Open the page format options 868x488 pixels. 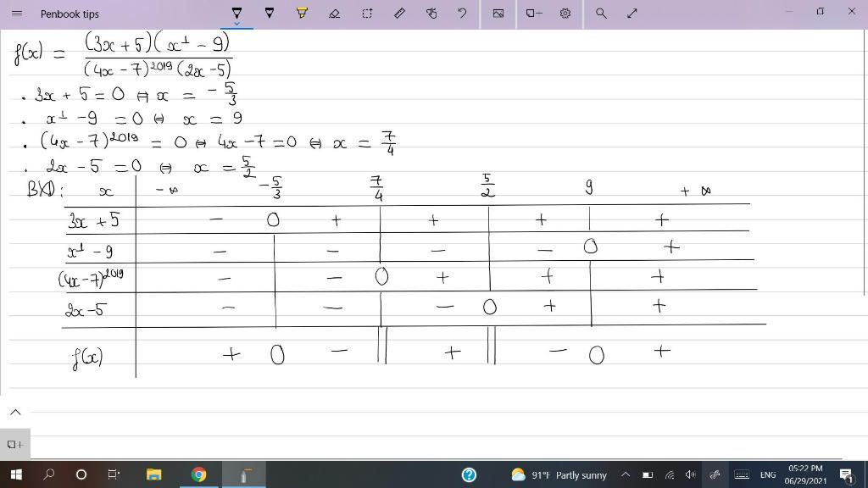[x=534, y=14]
